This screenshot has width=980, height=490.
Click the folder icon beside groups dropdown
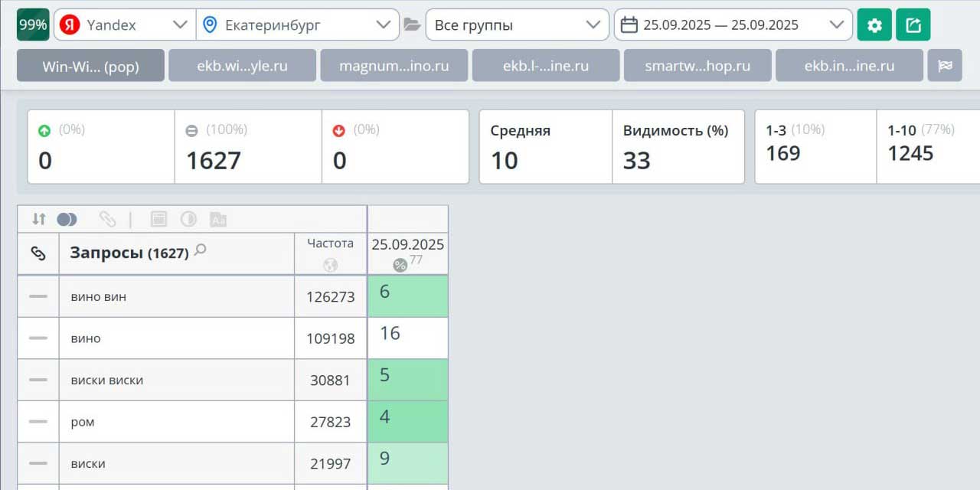point(413,25)
